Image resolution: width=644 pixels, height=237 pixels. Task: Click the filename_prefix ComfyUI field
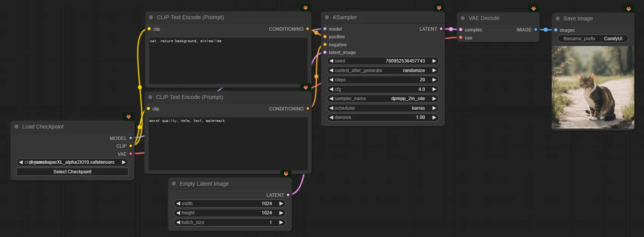(593, 39)
